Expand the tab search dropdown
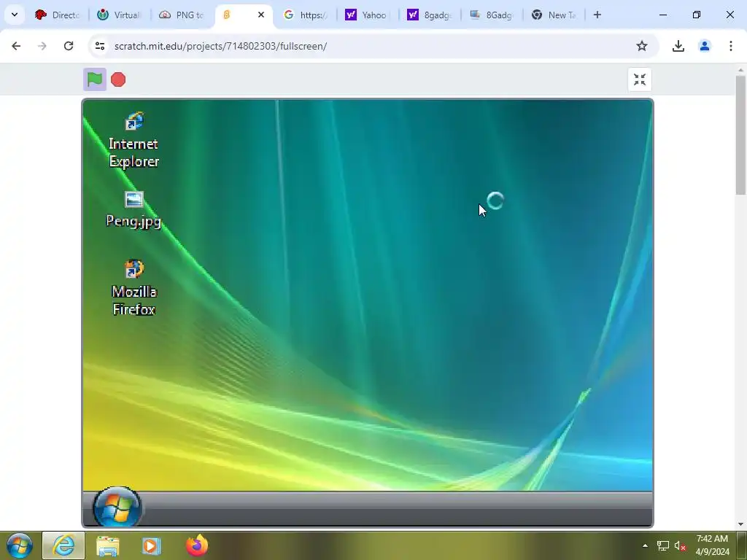The image size is (747, 560). (x=15, y=15)
